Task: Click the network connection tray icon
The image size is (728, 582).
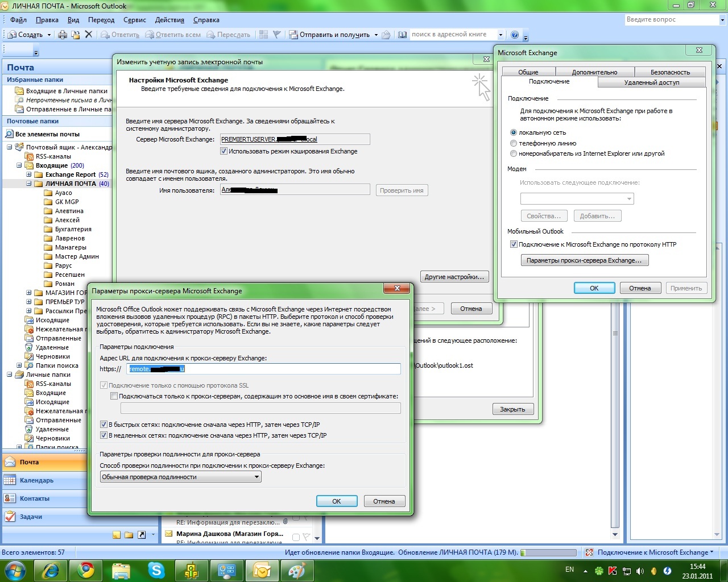Action: pyautogui.click(x=626, y=571)
